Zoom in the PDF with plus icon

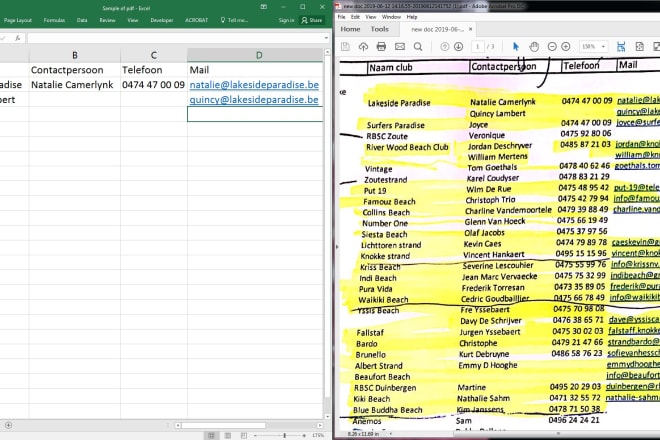[x=566, y=46]
